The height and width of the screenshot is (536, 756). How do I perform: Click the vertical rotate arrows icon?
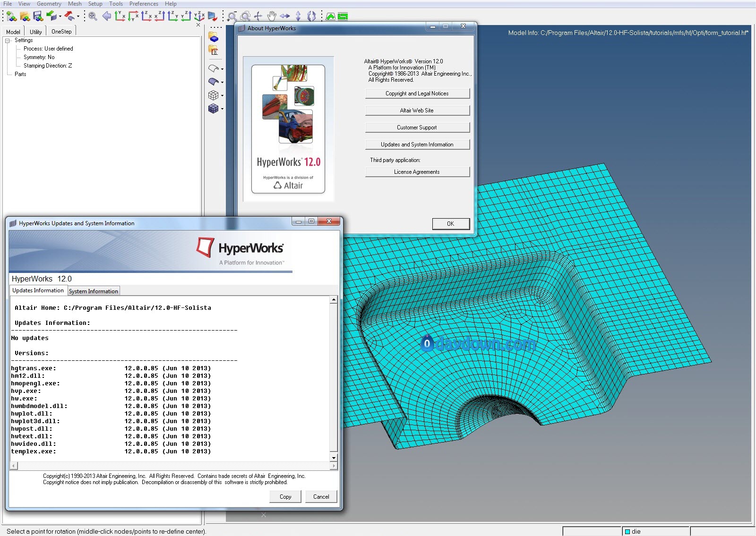click(298, 17)
